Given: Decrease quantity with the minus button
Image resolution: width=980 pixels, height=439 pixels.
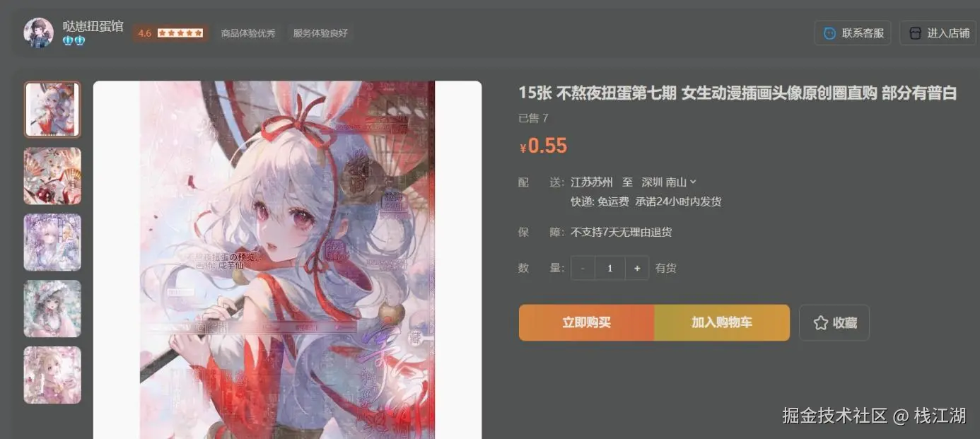Looking at the screenshot, I should pos(583,269).
